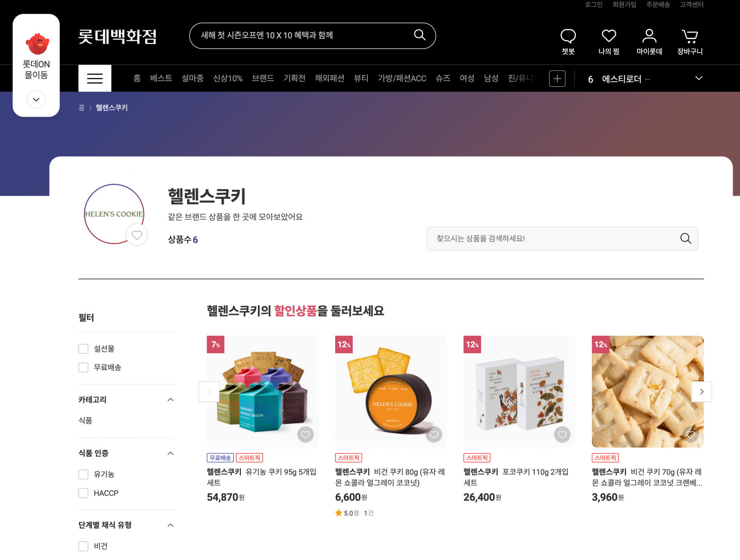740x560 pixels.
Task: Collapse the 식품 인증 filter section
Action: pyautogui.click(x=171, y=453)
